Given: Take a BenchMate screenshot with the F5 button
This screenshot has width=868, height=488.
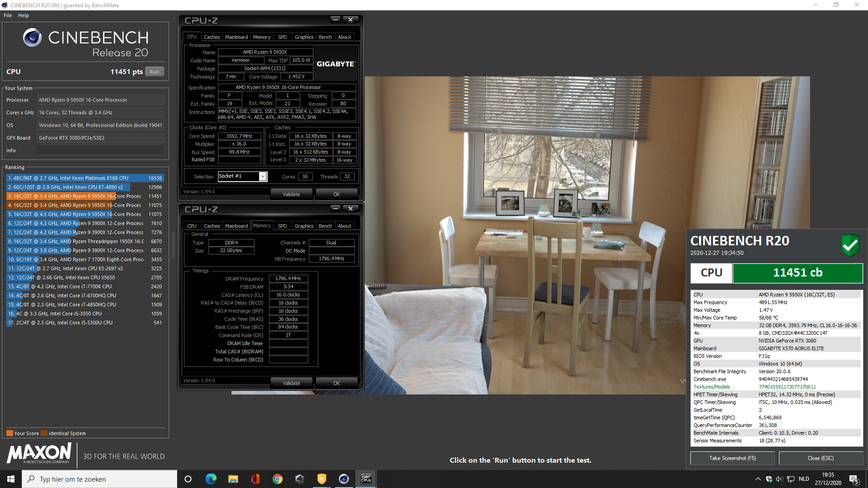Looking at the screenshot, I should [732, 458].
